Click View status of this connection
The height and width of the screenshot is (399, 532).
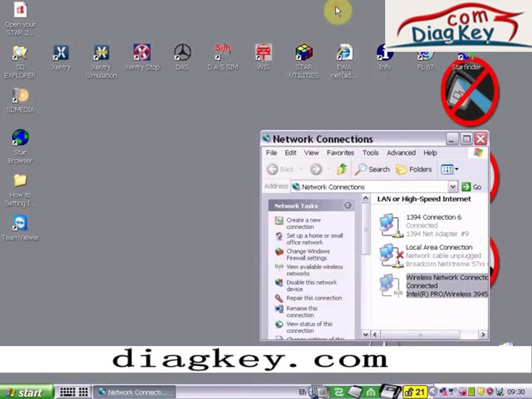pyautogui.click(x=309, y=327)
